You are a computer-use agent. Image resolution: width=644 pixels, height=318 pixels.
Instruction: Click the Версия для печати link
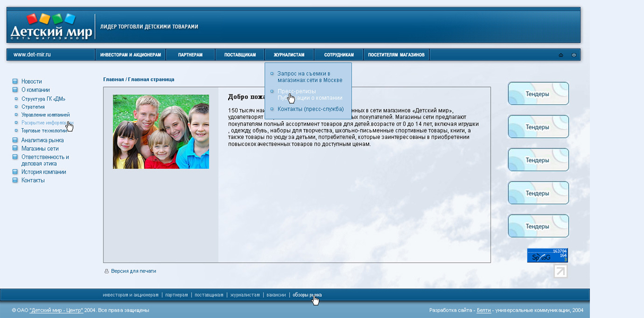point(134,271)
